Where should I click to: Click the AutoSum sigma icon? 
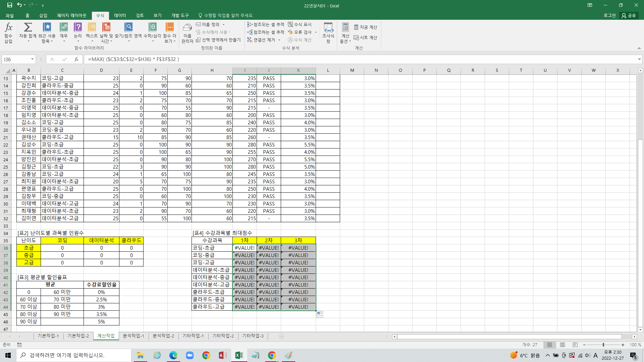click(x=28, y=27)
